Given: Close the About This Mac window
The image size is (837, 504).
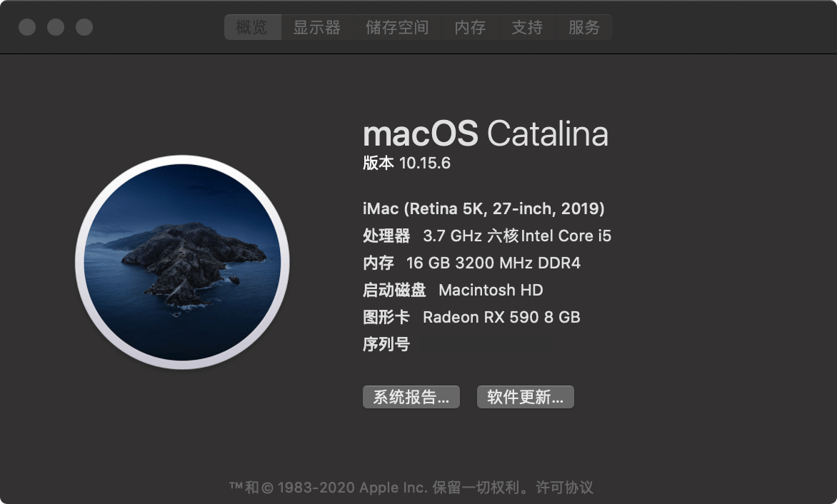Looking at the screenshot, I should point(27,27).
